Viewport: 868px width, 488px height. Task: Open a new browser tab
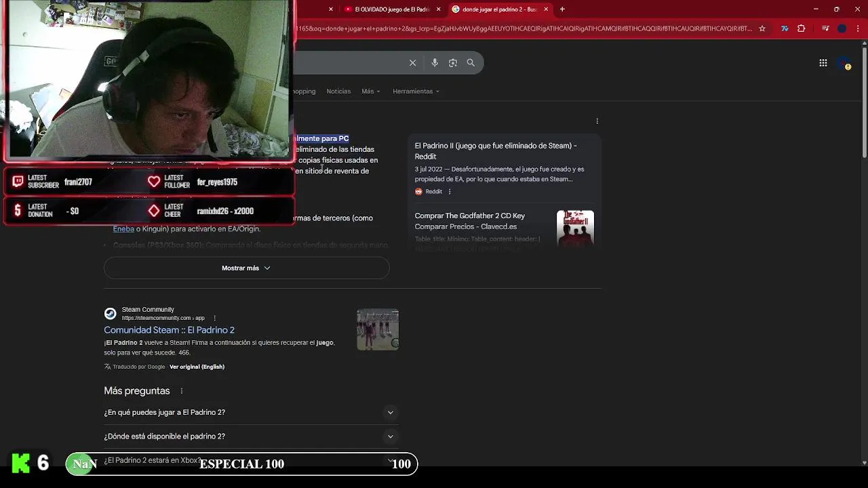click(x=562, y=9)
